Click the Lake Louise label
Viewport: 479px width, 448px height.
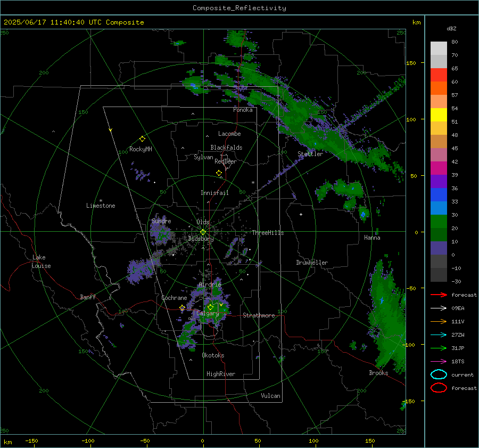[41, 262]
